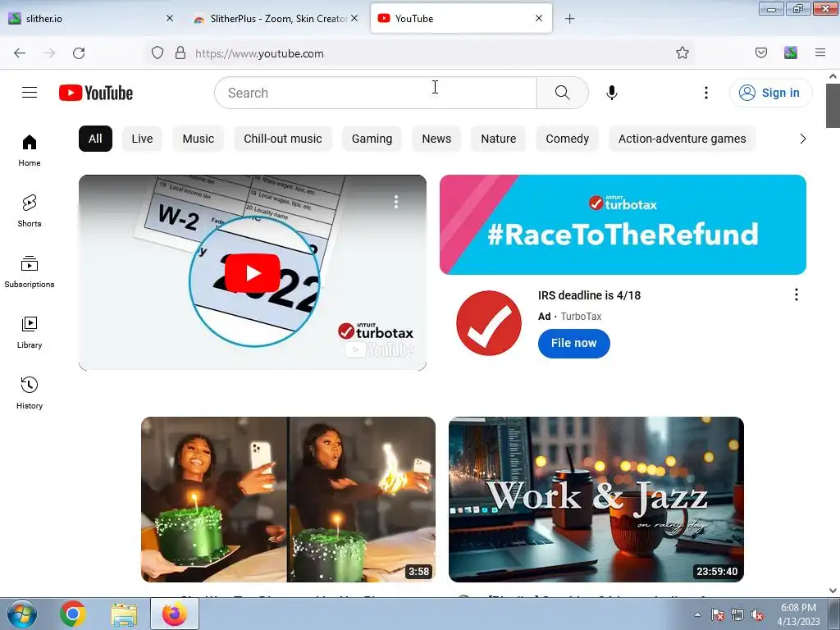Switch to the SlitherPlus tab
The image size is (840, 630).
tap(276, 19)
